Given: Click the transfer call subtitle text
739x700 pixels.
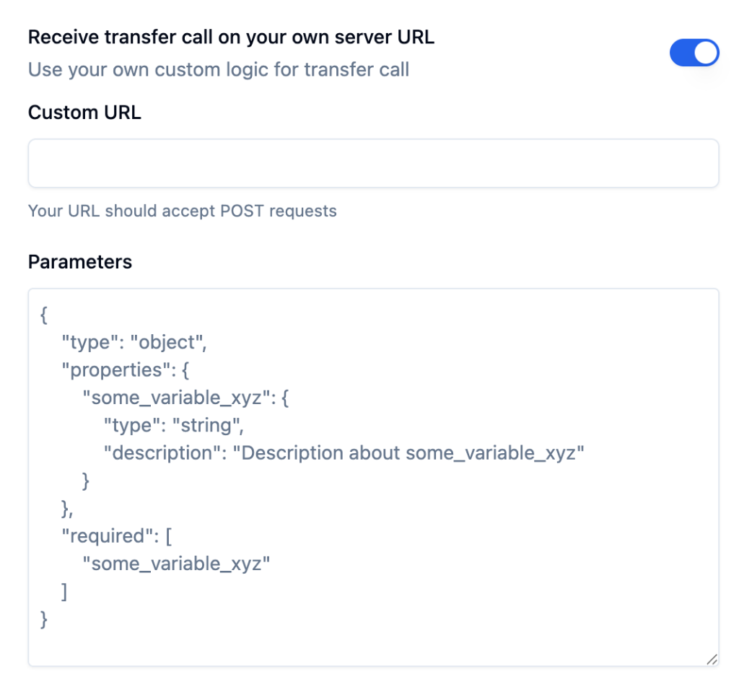Looking at the screenshot, I should click(x=219, y=69).
